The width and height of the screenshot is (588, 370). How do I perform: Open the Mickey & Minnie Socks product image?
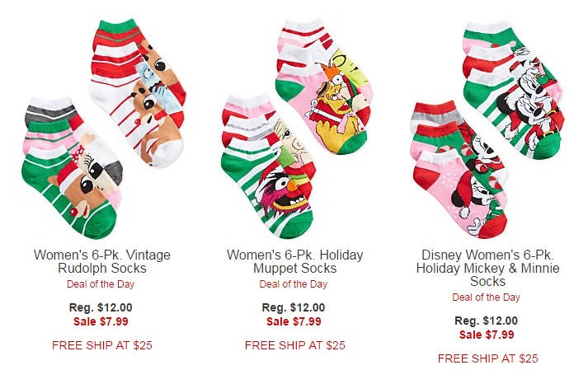[487, 129]
